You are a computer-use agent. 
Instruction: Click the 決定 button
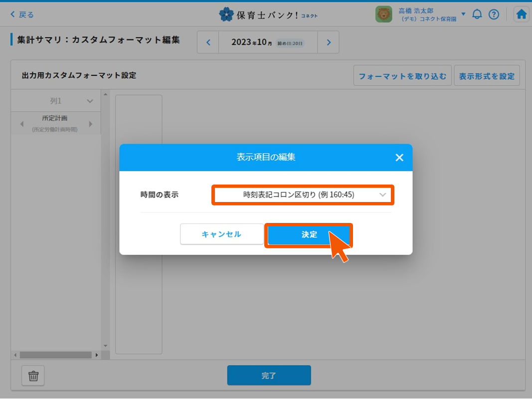(309, 235)
